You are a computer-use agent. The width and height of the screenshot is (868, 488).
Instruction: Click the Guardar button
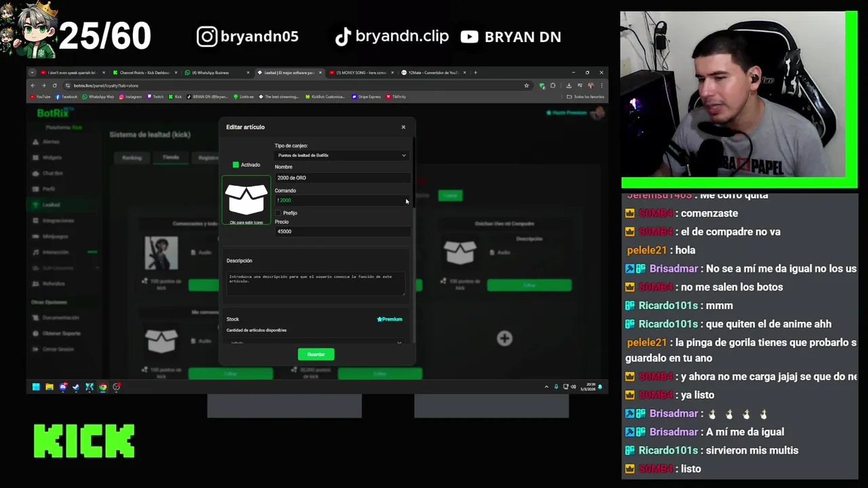(x=316, y=354)
